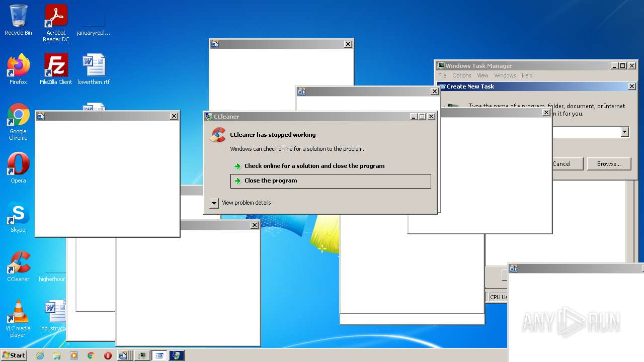
Task: Open the Windows menu in Task Manager
Action: point(505,75)
